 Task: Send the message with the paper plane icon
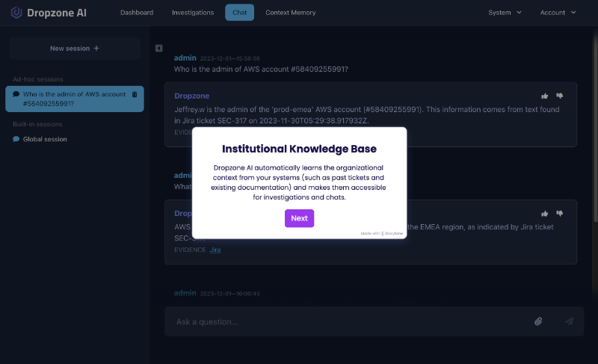[x=569, y=321]
